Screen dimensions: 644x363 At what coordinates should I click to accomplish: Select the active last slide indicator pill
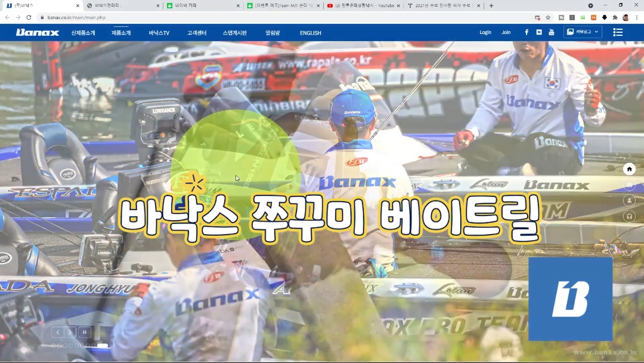[103, 346]
